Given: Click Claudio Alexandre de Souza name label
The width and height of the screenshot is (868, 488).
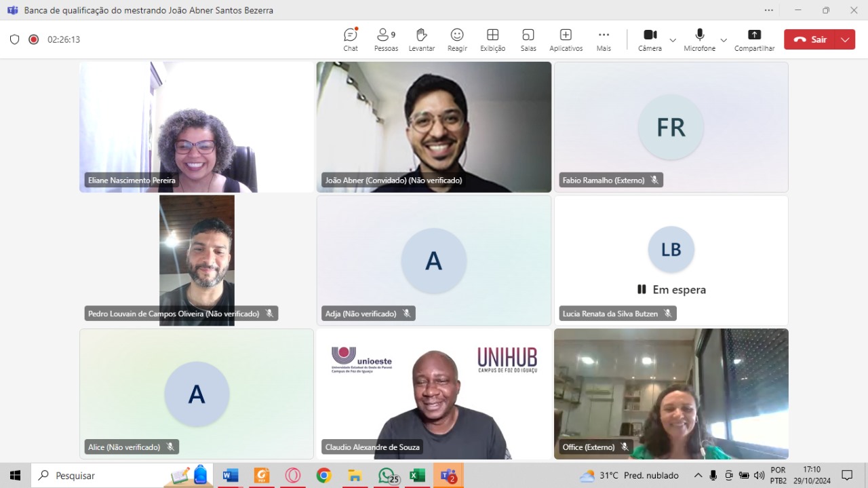Looking at the screenshot, I should [372, 447].
